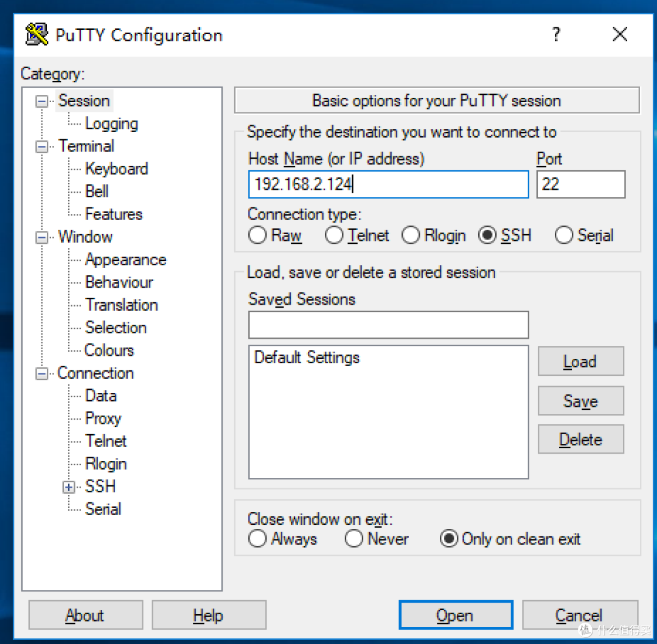The width and height of the screenshot is (657, 644).
Task: Collapse the Window tree node
Action: click(42, 237)
